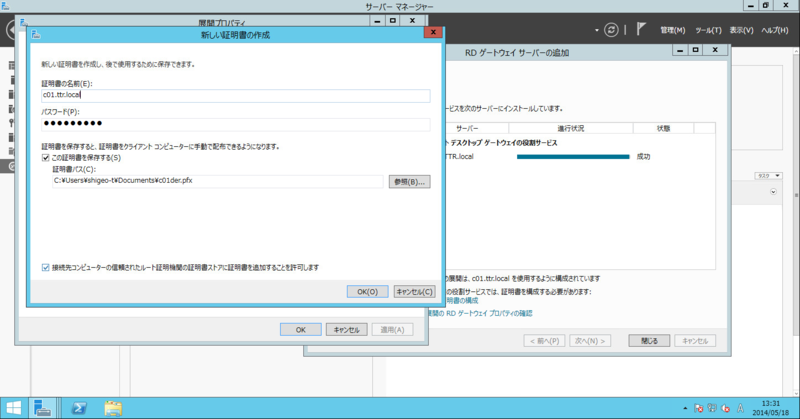
Task: Click OK in the 展開プロパティ window
Action: coord(301,330)
